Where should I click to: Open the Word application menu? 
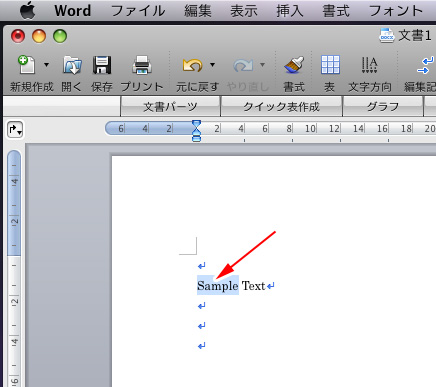point(72,10)
